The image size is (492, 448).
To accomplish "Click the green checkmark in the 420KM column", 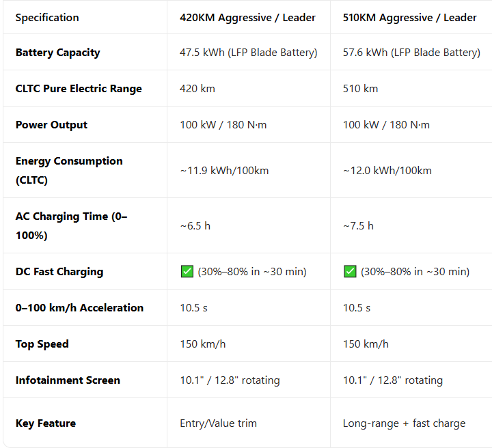I will (187, 272).
